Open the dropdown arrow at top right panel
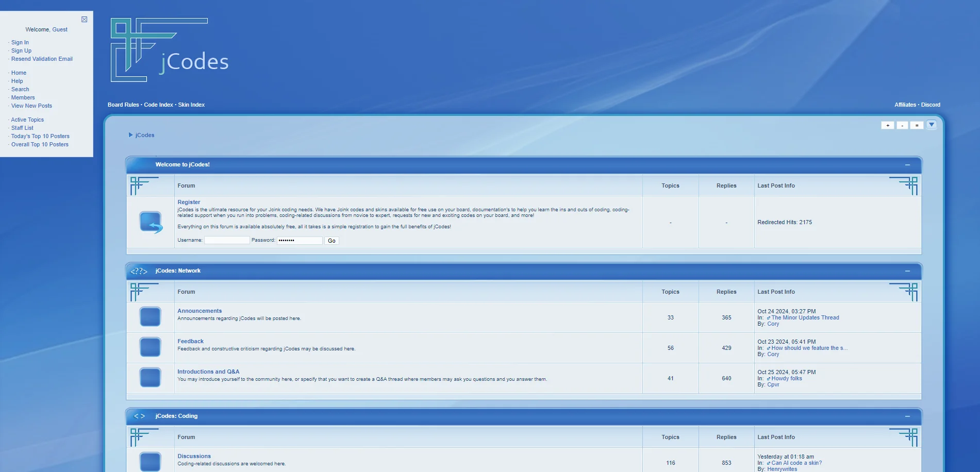This screenshot has height=472, width=980. pos(932,125)
